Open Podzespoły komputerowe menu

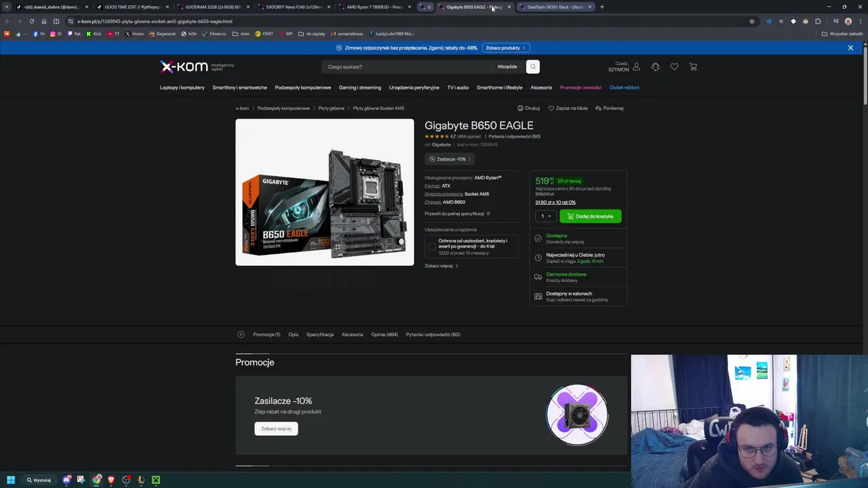(303, 87)
